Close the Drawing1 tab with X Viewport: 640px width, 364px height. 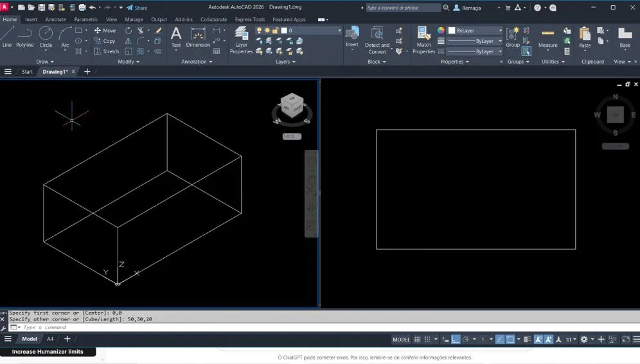tap(73, 72)
